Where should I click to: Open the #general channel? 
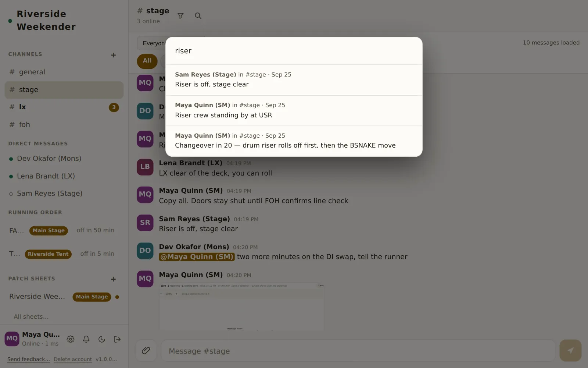click(x=64, y=72)
